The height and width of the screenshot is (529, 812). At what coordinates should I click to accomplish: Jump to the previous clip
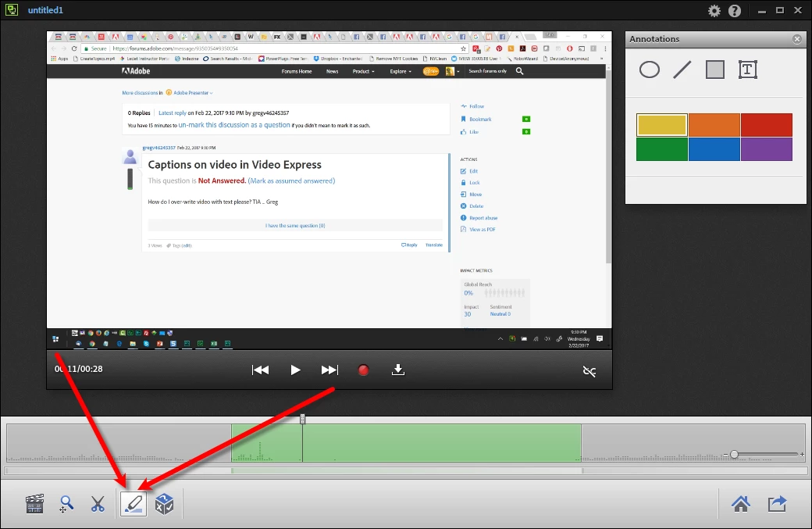tap(260, 370)
